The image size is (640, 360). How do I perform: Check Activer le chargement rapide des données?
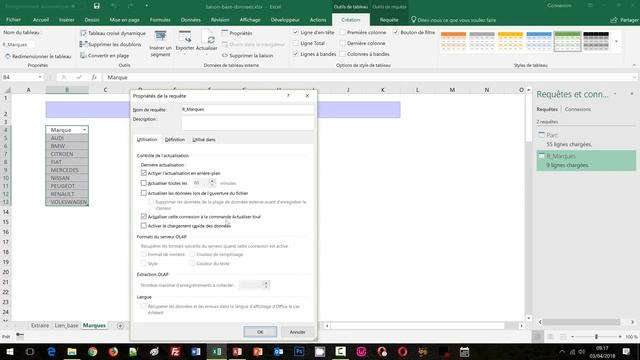tap(144, 225)
